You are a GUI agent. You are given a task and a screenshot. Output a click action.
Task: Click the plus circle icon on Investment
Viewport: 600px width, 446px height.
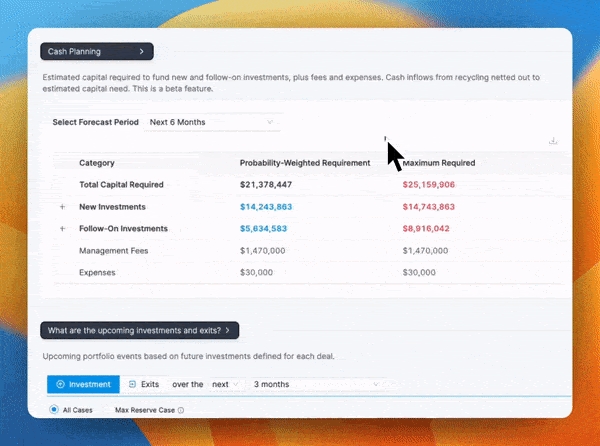point(60,384)
